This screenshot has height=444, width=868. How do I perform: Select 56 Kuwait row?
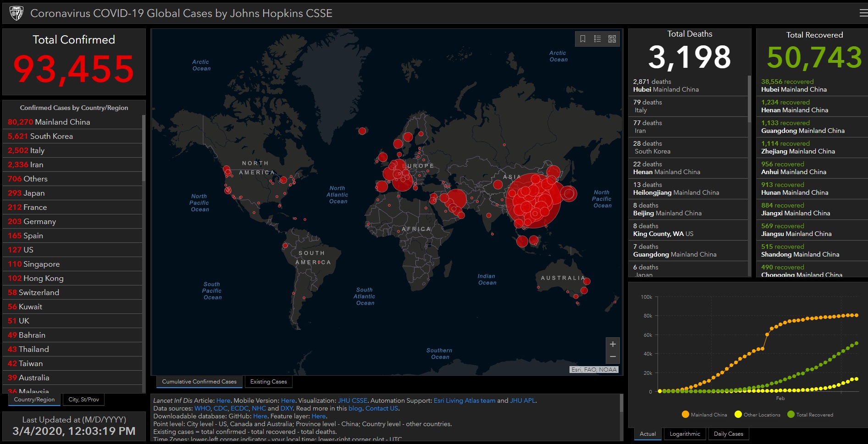tap(72, 307)
